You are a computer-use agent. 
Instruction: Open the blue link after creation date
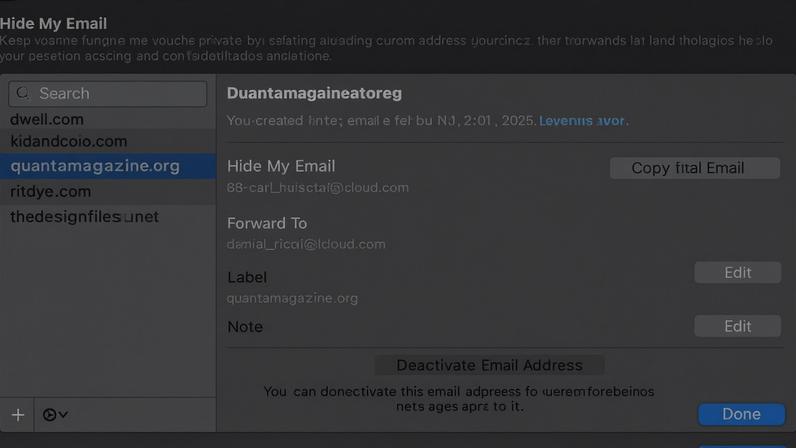pyautogui.click(x=582, y=121)
